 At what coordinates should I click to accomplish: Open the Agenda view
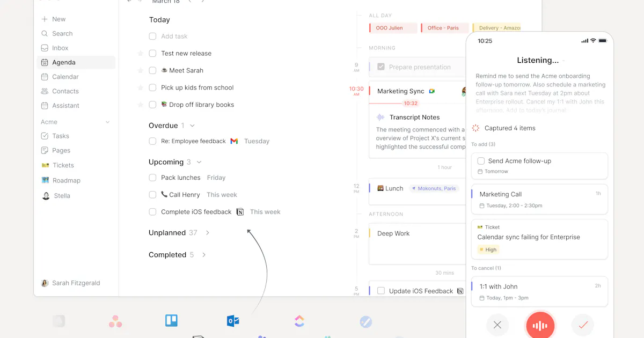(76, 62)
